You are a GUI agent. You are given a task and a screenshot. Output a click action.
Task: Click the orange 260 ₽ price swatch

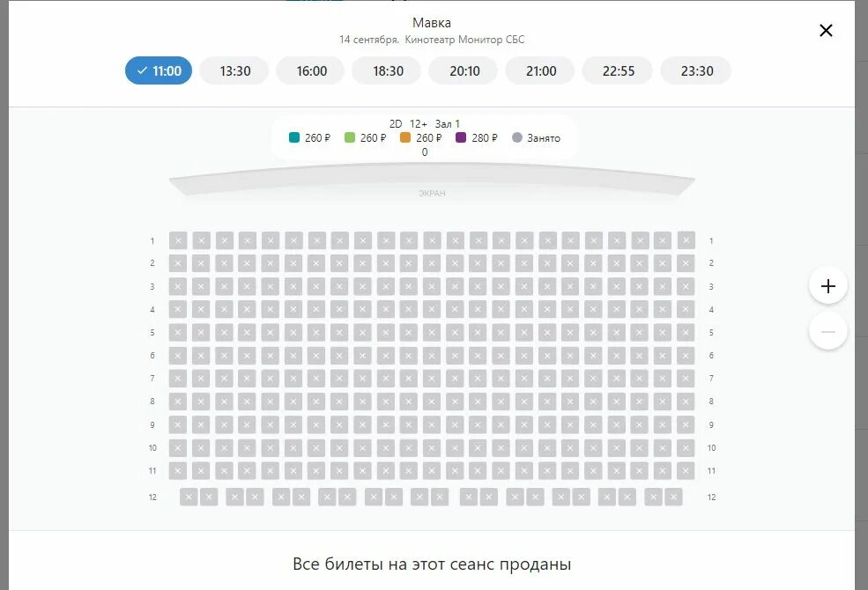(x=405, y=137)
